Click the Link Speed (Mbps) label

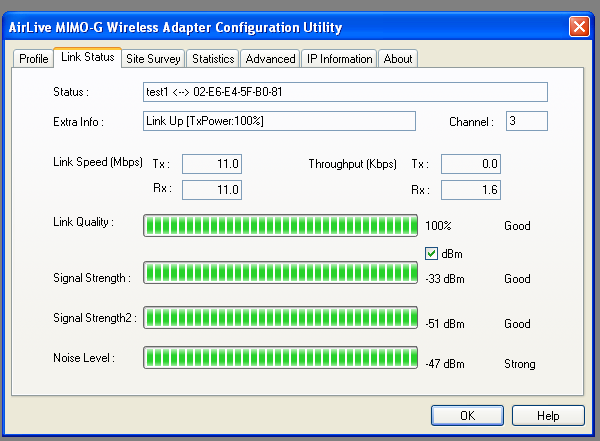[x=98, y=162]
